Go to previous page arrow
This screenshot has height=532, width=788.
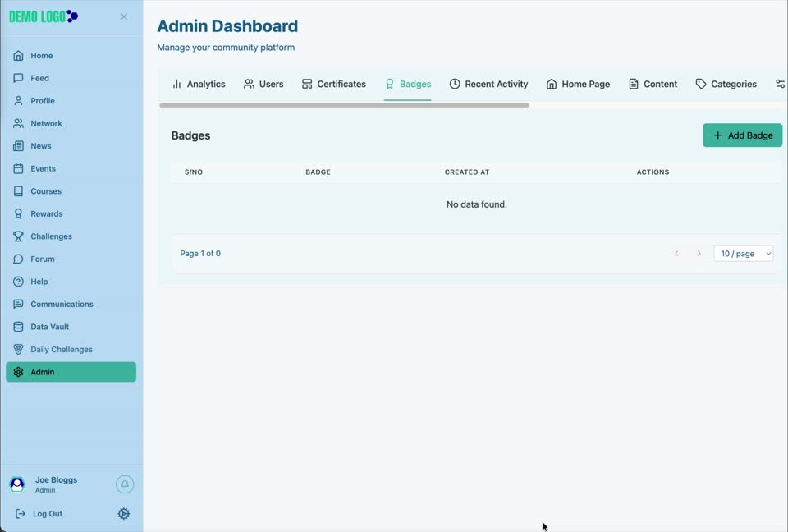point(677,254)
